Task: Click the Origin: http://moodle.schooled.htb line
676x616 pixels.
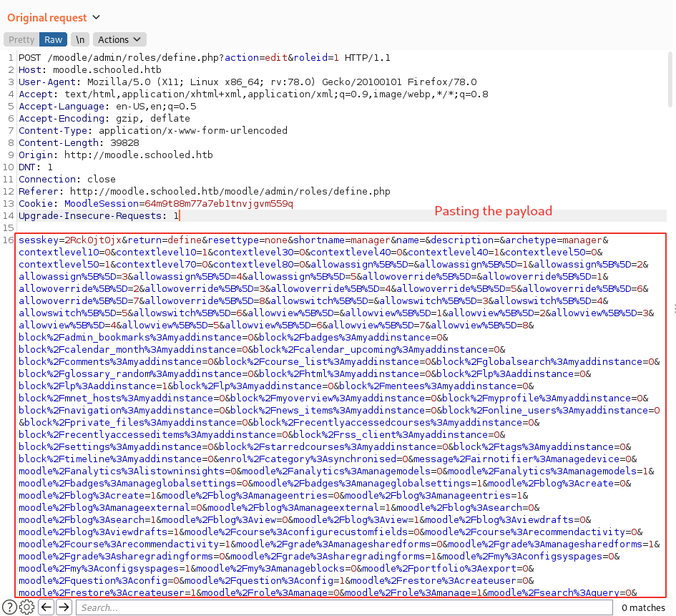Action: (x=116, y=155)
